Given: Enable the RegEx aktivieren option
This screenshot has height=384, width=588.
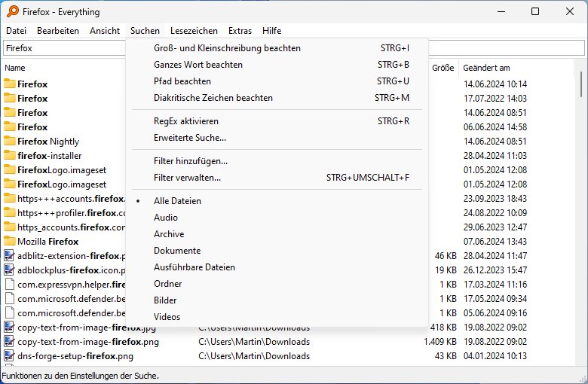Looking at the screenshot, I should (186, 121).
